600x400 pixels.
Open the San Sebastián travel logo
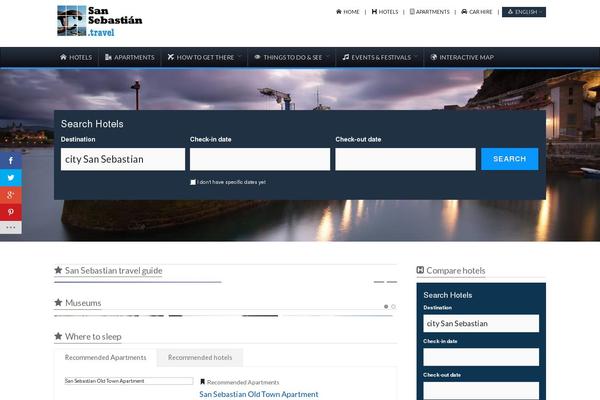[x=99, y=21]
